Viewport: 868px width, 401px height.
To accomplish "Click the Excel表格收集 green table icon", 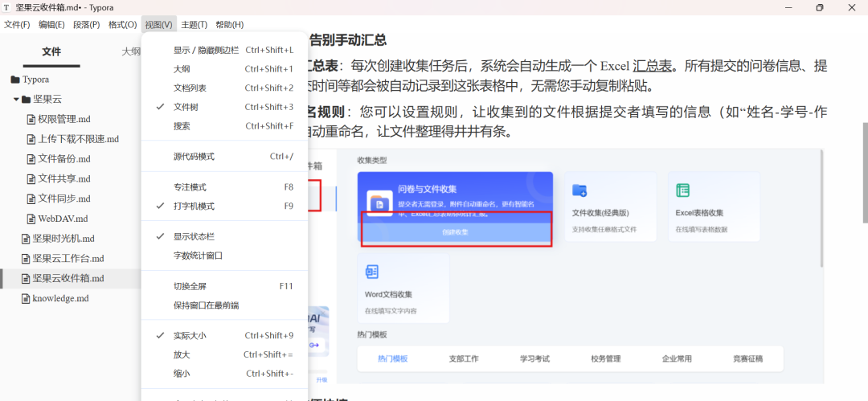I will [682, 190].
